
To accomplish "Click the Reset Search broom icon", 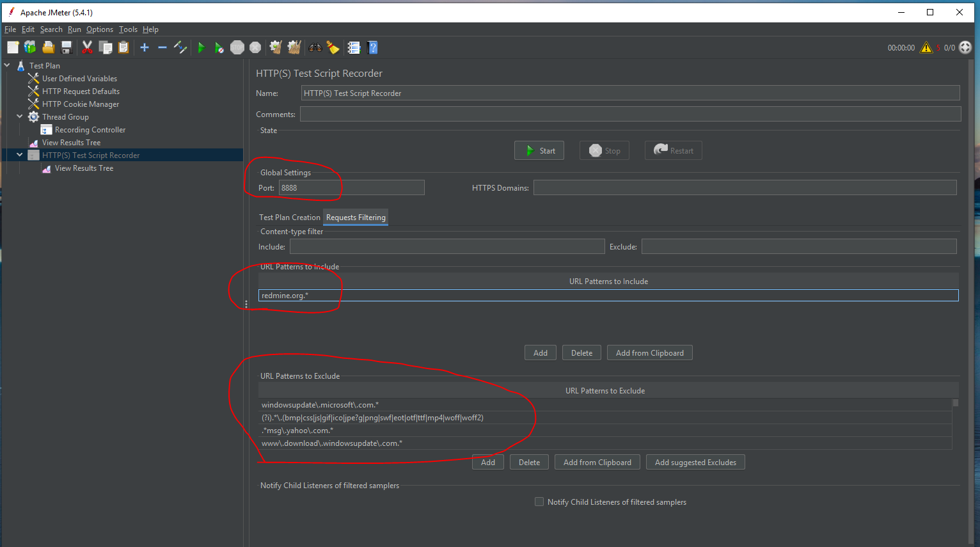I will [333, 47].
